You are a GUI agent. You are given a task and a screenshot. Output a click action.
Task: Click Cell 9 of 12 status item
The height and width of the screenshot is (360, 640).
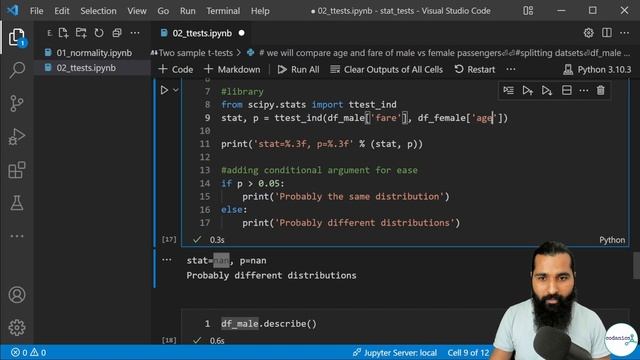point(468,352)
